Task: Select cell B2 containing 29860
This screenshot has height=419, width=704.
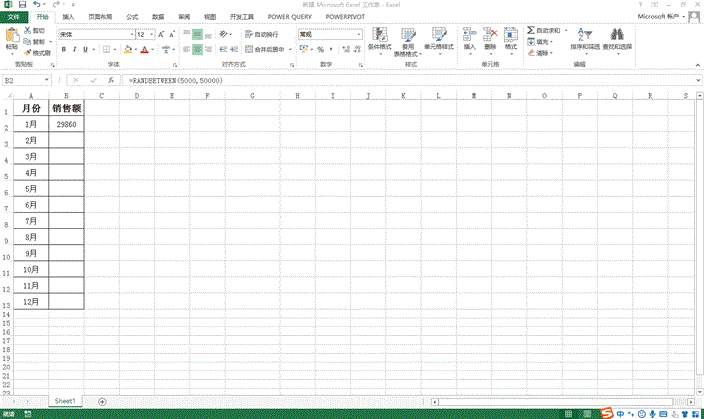Action: (67, 124)
